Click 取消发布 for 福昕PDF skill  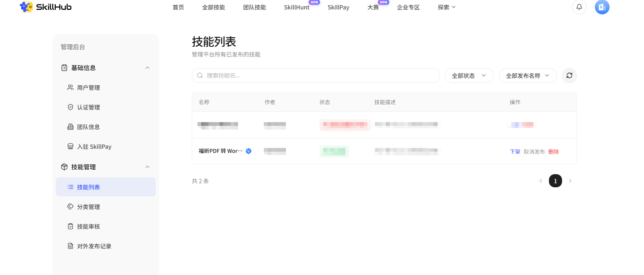(534, 152)
